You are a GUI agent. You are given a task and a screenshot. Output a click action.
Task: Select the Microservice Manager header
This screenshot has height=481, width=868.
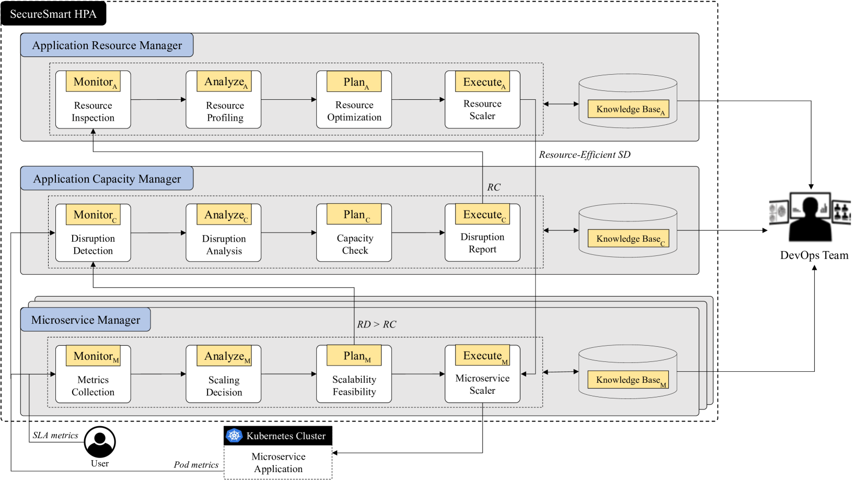point(86,320)
